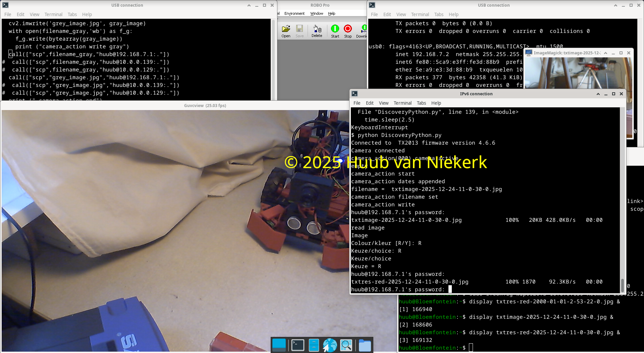Open Tabs menu in IPv6 connection terminal
This screenshot has width=644, height=353.
(421, 103)
